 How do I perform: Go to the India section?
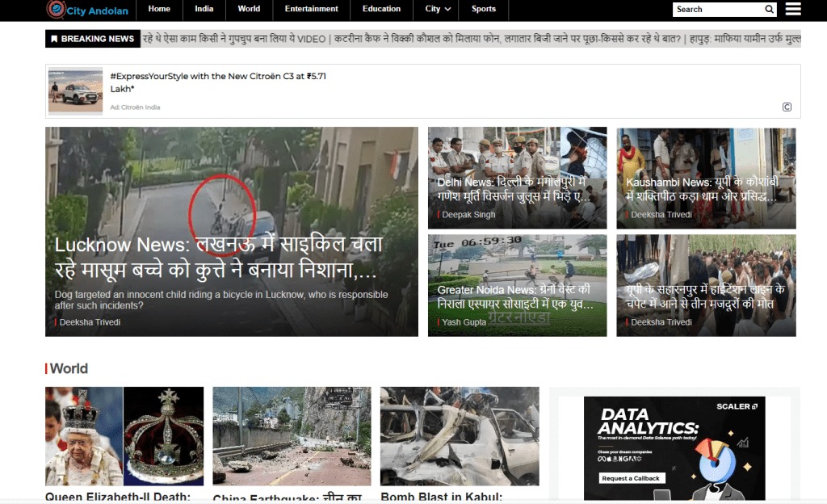pos(204,10)
